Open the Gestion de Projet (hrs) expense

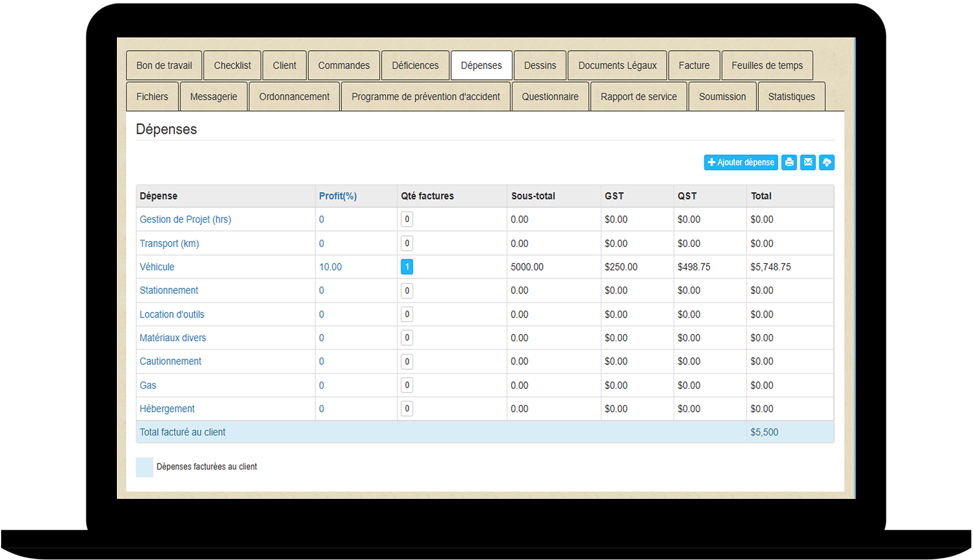tap(185, 219)
